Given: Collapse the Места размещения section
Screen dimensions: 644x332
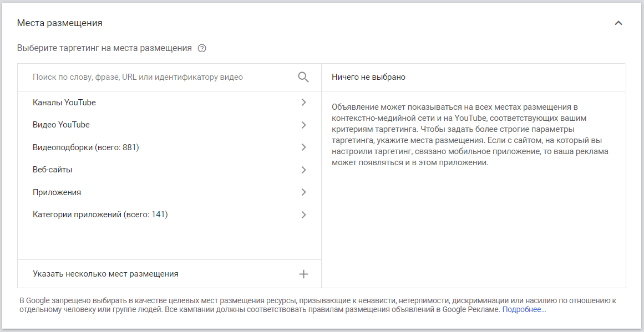Looking at the screenshot, I should 618,23.
